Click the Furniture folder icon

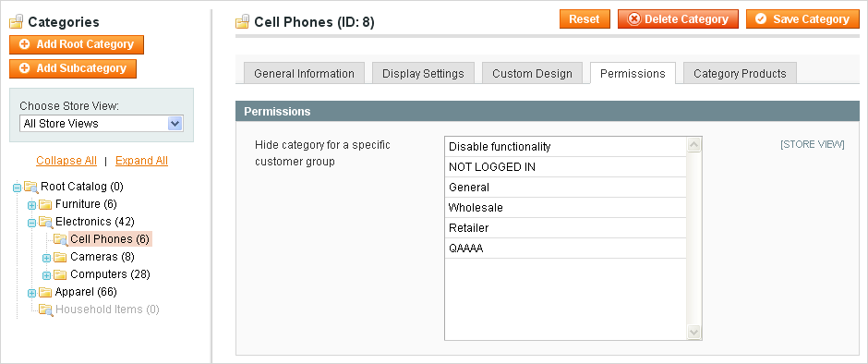[x=45, y=204]
